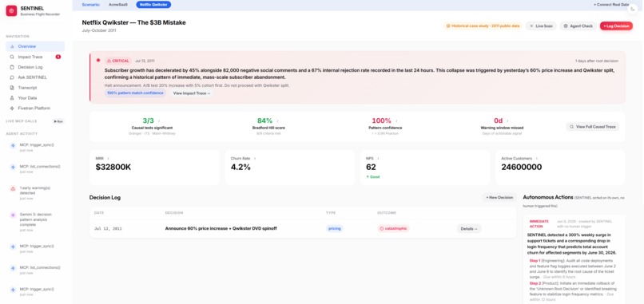The image size is (644, 304).
Task: Start a Live Scan
Action: 541,26
